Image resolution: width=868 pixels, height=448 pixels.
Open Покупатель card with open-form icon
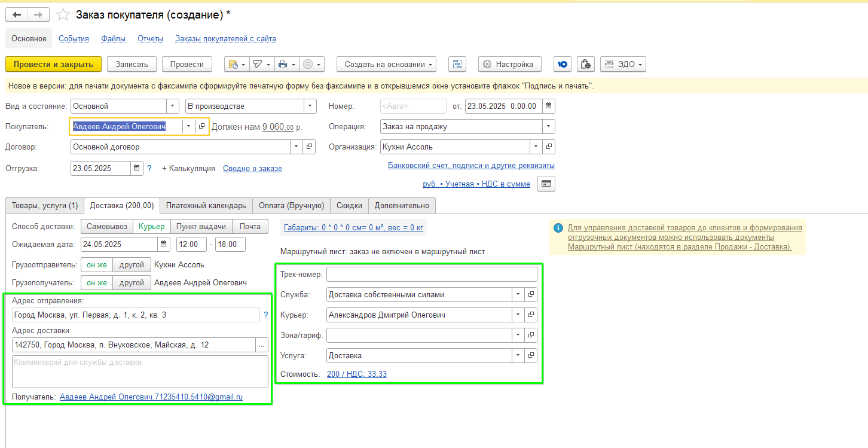click(x=201, y=126)
